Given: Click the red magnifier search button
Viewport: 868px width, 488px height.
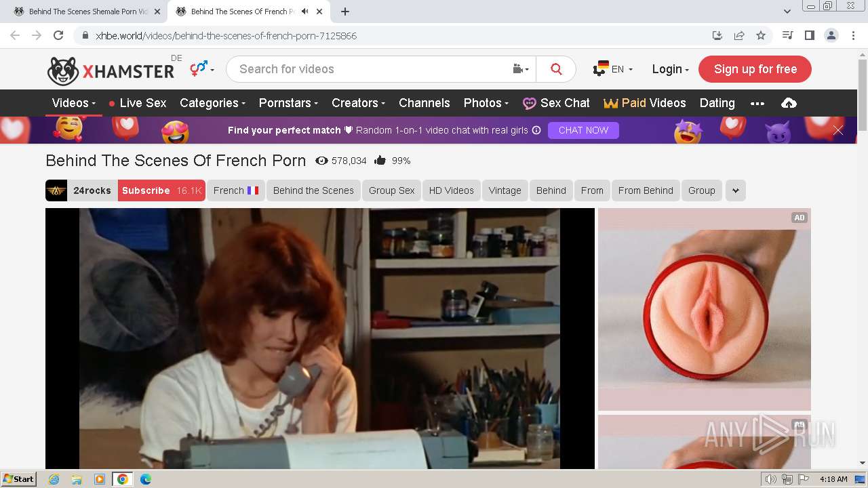Looking at the screenshot, I should (x=556, y=69).
